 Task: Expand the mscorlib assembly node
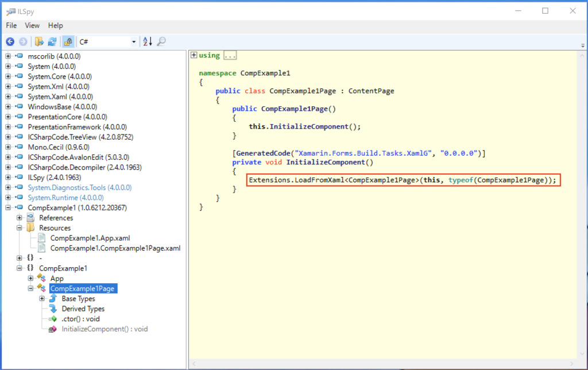[8, 56]
